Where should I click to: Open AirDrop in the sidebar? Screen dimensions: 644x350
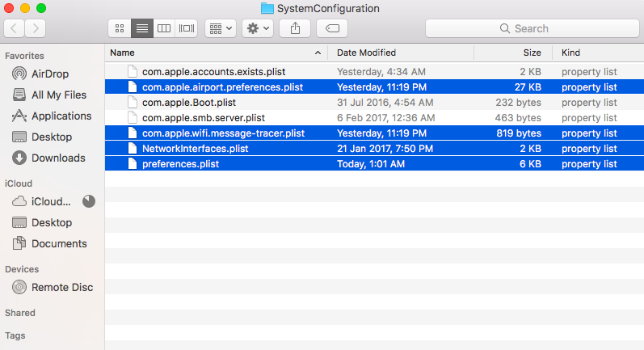tap(49, 74)
